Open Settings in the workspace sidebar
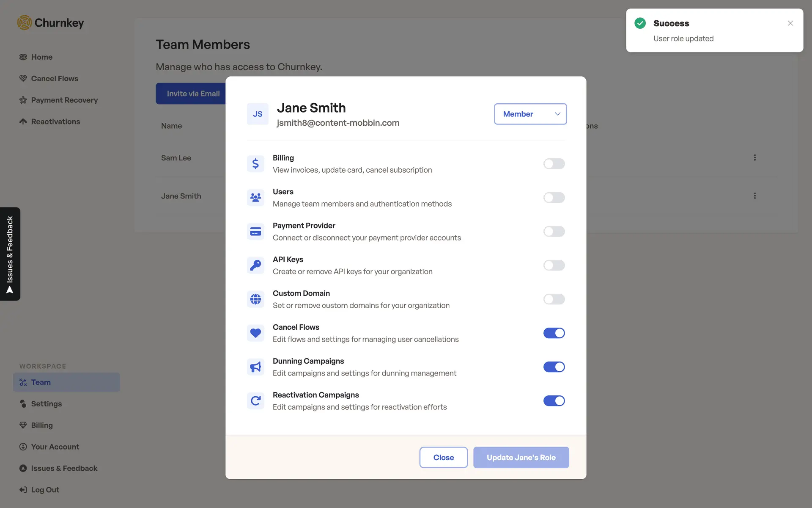 [x=46, y=404]
